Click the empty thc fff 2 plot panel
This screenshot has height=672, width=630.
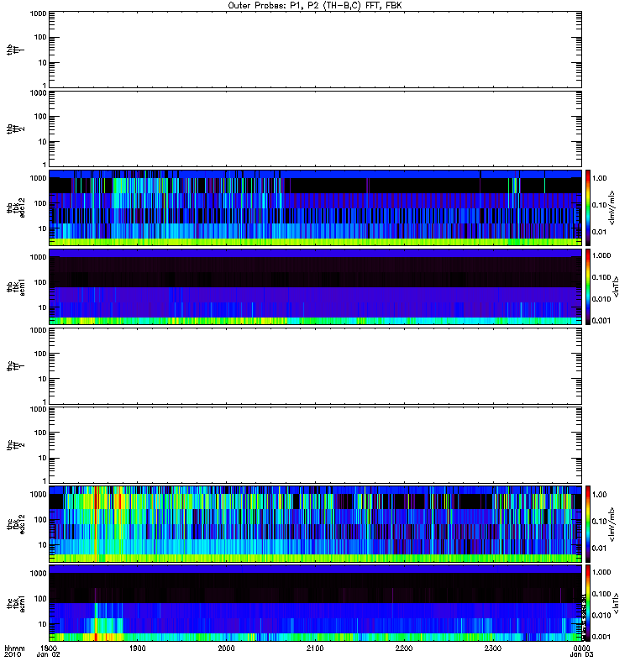pyautogui.click(x=315, y=445)
